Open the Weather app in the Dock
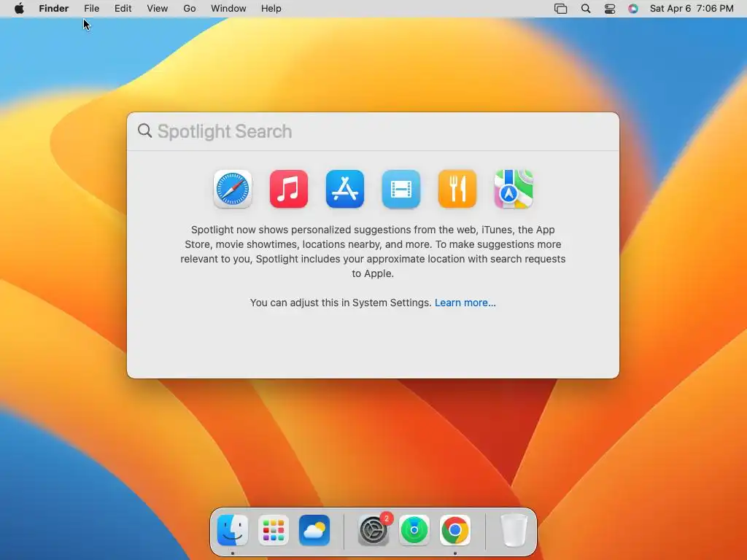 [314, 530]
